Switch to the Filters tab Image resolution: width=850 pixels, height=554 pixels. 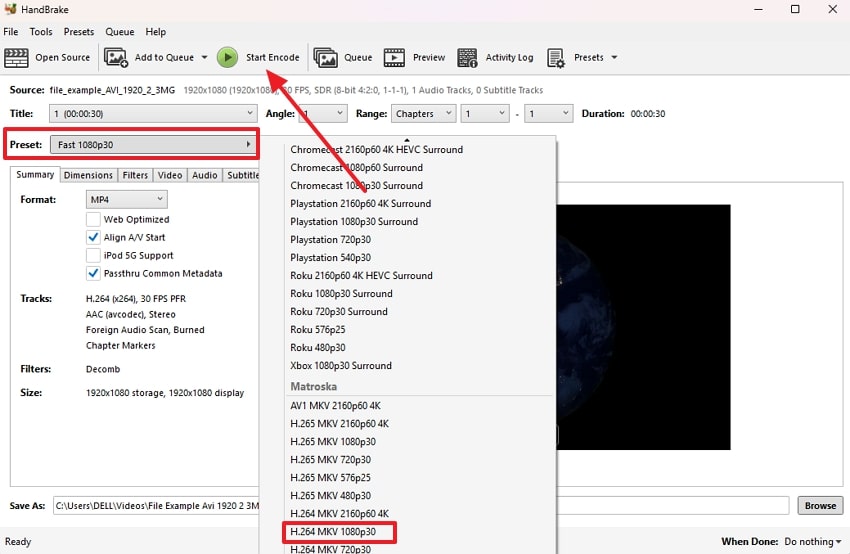[x=135, y=175]
